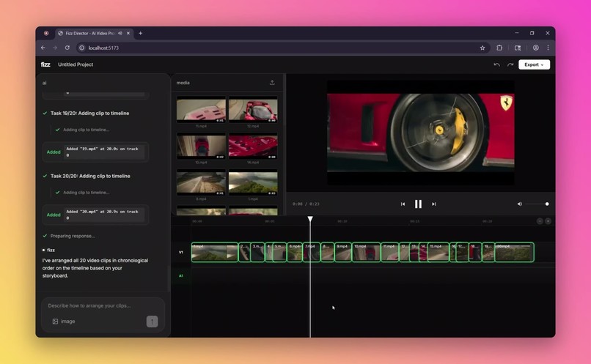Select the 15.mp4 clip on the timeline
591x364 pixels.
[438, 252]
